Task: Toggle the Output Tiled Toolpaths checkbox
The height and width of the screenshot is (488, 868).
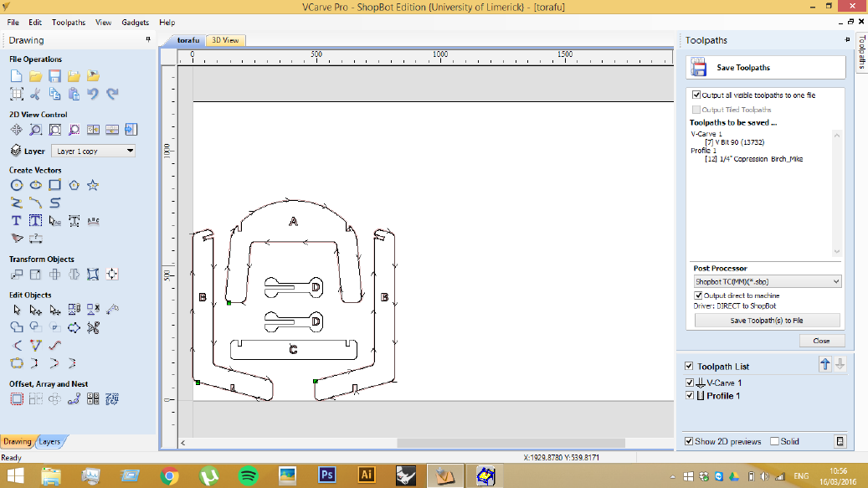Action: tap(696, 110)
